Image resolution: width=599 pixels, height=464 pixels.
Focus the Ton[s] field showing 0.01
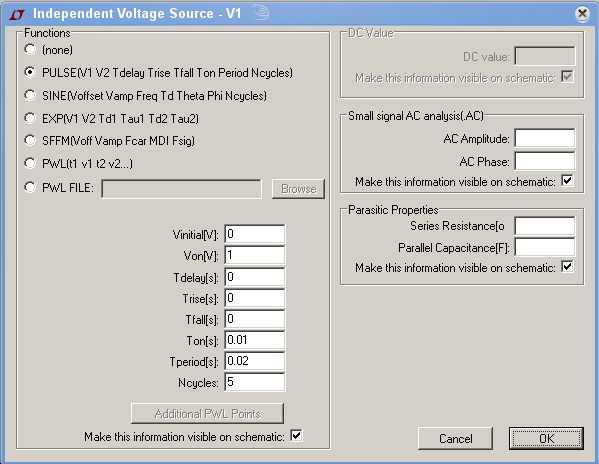pyautogui.click(x=255, y=340)
